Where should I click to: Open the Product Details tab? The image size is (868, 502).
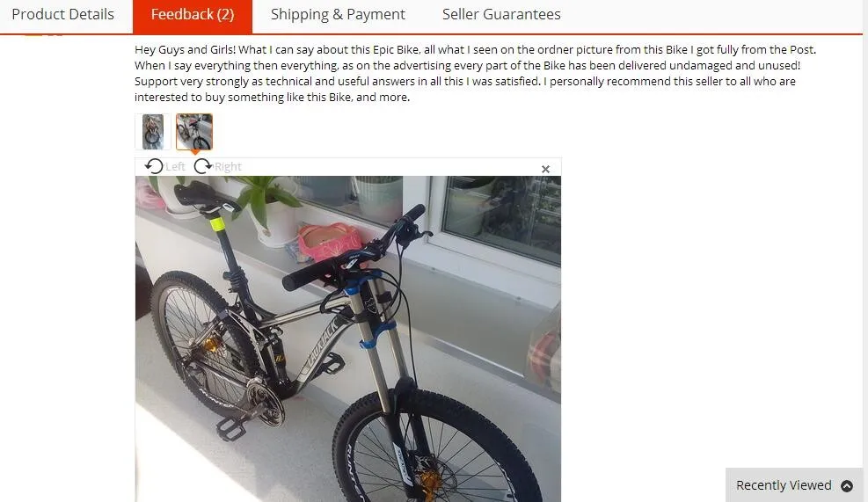[x=63, y=14]
